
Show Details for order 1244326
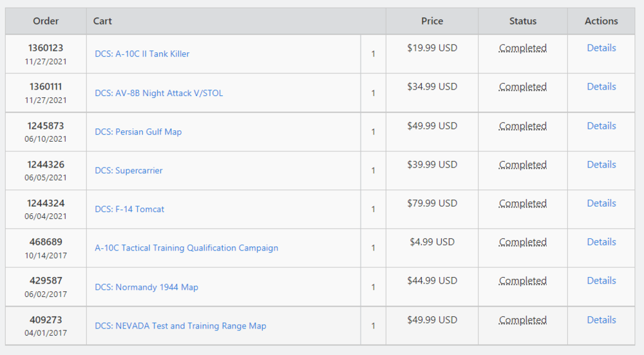point(601,164)
